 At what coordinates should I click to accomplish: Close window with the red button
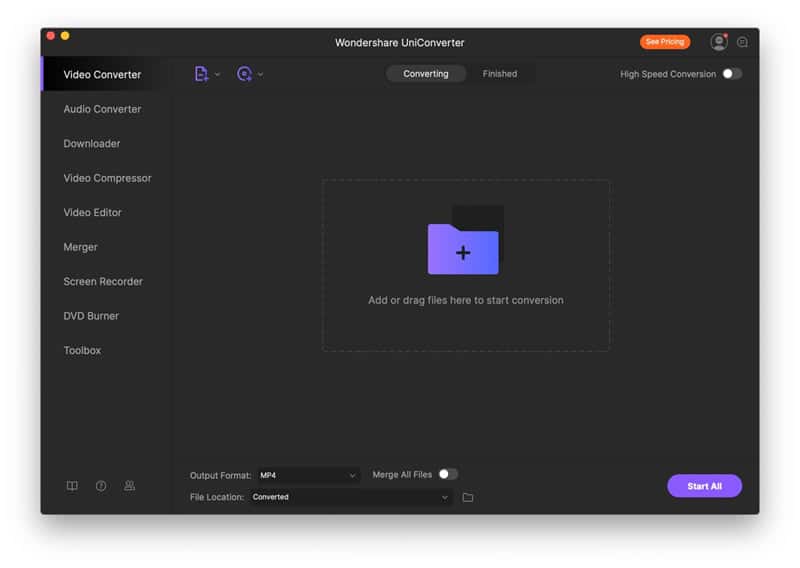pyautogui.click(x=51, y=36)
